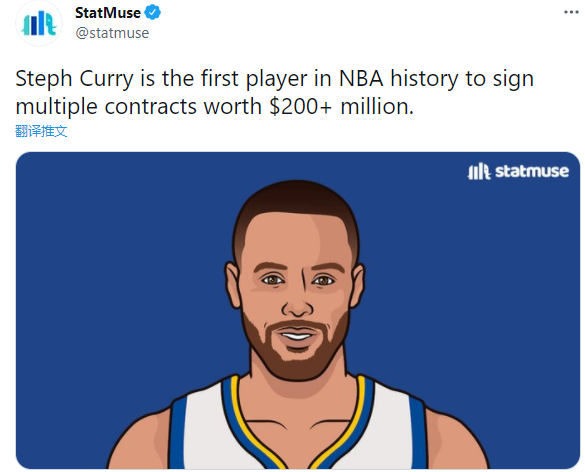Click the statmuse watermark bars icon
585x472 pixels.
click(479, 171)
